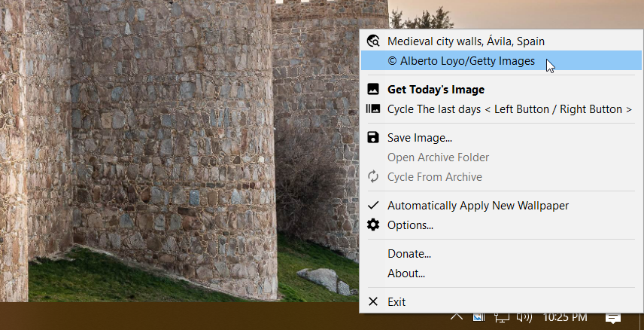Open the notification action center icon

click(613, 318)
